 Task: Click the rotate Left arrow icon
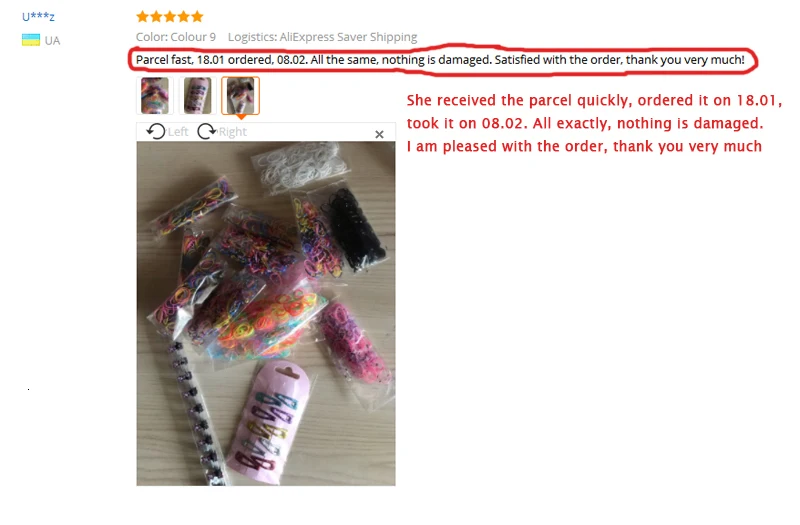pyautogui.click(x=156, y=132)
